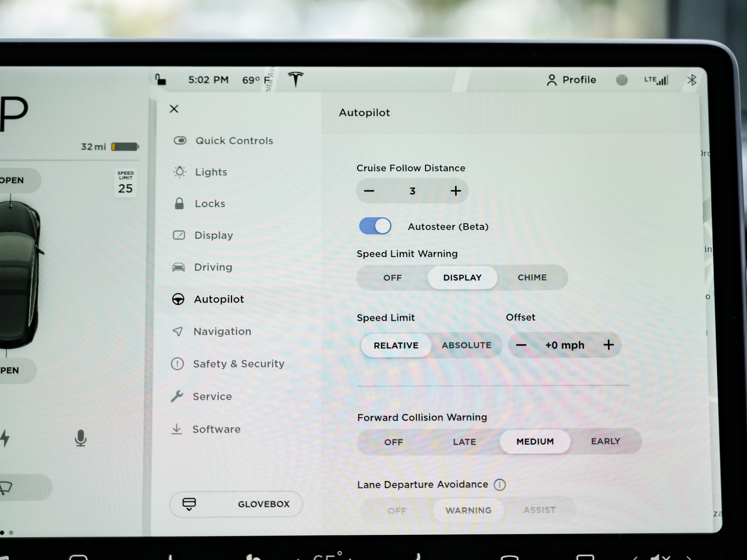Screen dimensions: 747x560
Task: Set Speed Limit Warning to CHIME
Action: coord(532,278)
